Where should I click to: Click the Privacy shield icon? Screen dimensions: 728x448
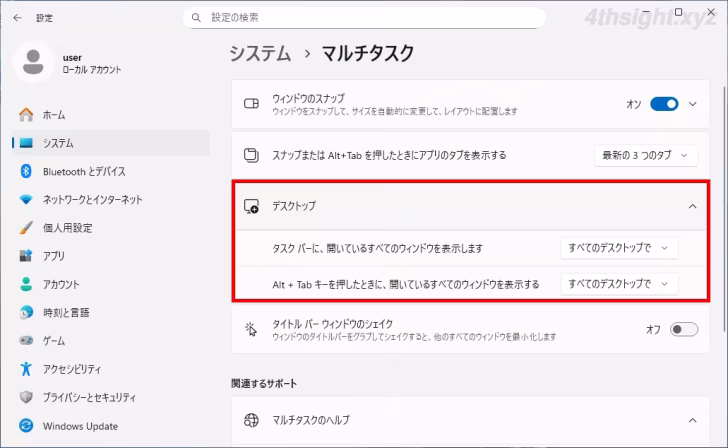click(26, 397)
